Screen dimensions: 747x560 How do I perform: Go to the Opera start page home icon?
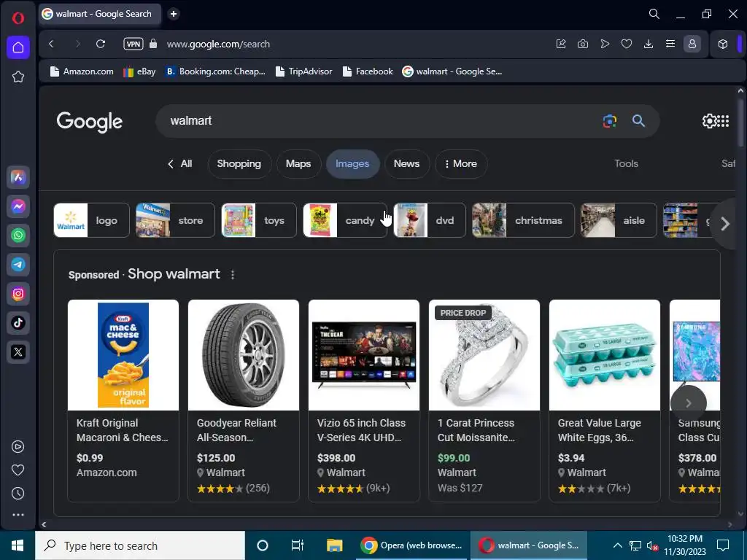(x=18, y=47)
